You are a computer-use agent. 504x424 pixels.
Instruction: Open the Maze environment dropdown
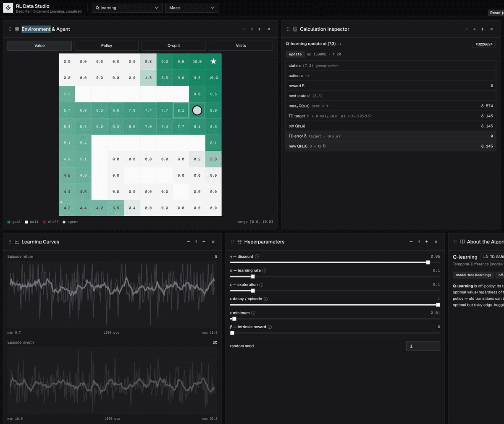[192, 8]
